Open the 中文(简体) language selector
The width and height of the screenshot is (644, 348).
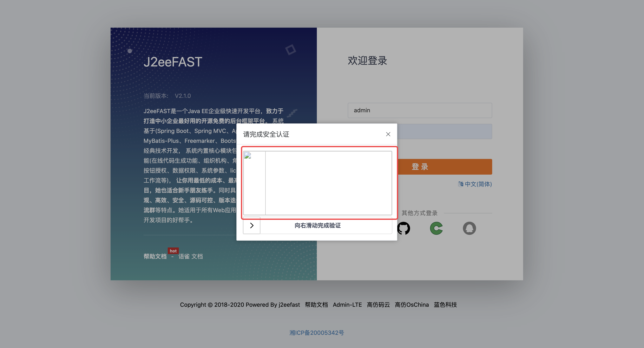[478, 184]
